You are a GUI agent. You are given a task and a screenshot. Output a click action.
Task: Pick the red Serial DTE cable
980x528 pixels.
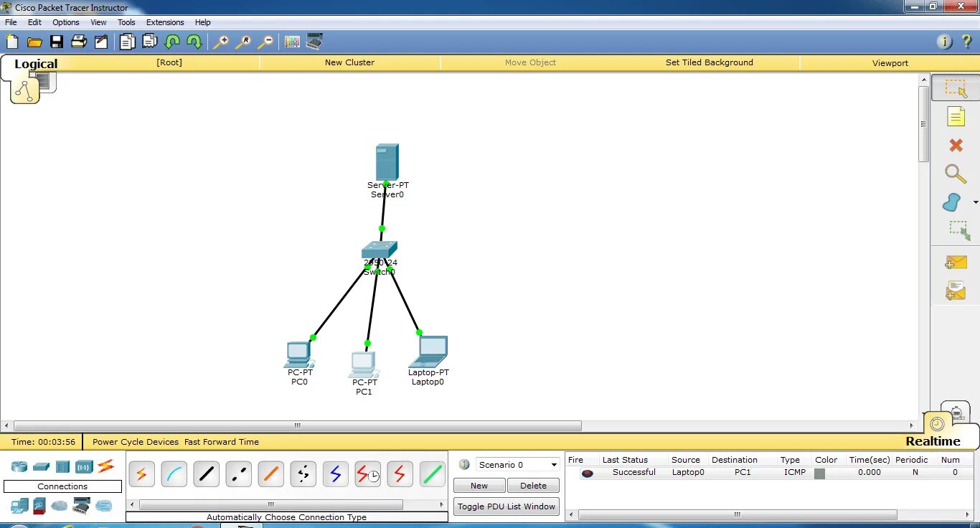pos(400,474)
